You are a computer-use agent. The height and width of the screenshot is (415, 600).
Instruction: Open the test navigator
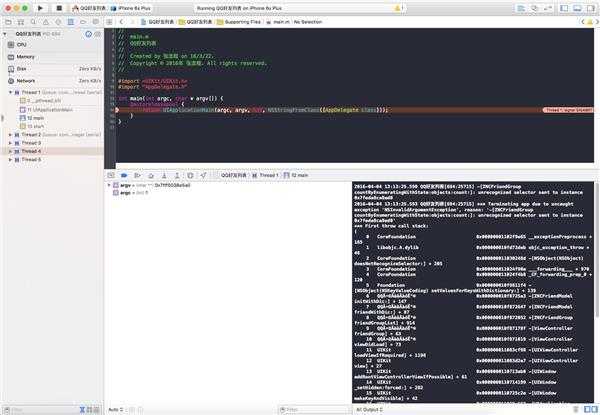58,22
